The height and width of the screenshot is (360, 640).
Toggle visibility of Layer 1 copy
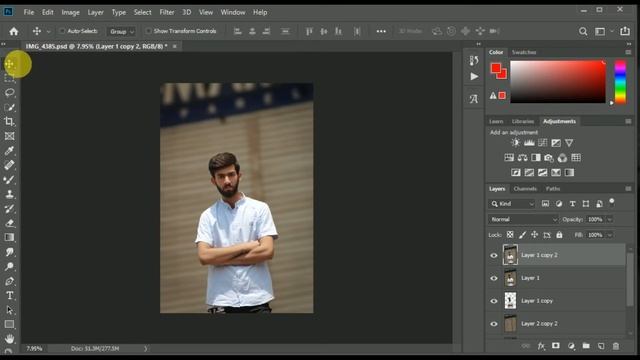[x=494, y=301]
